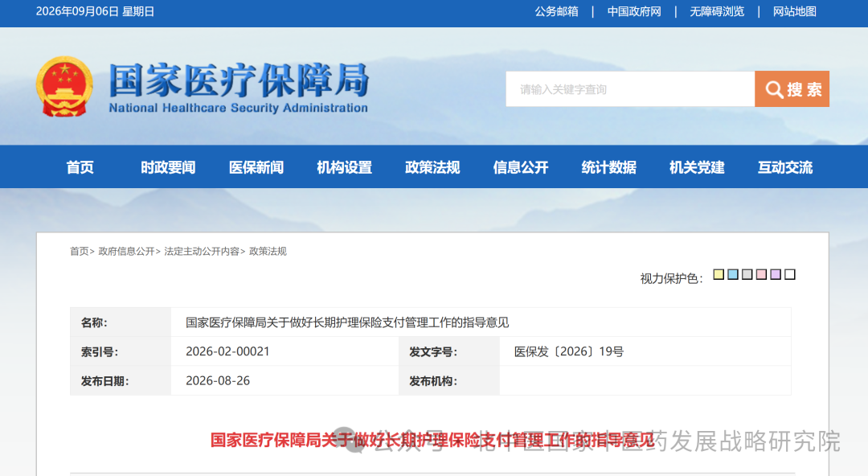Click 政府信息公开 breadcrumb link
This screenshot has width=868, height=476.
pyautogui.click(x=126, y=252)
